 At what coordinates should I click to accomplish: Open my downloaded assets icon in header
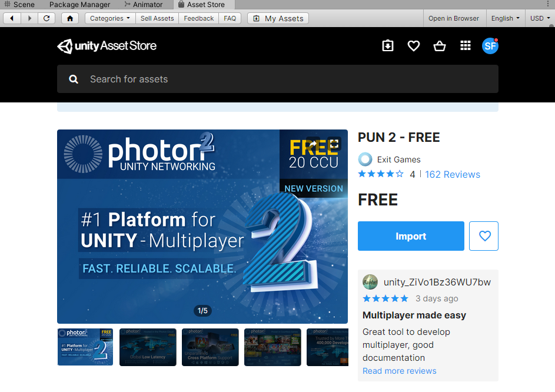click(x=388, y=46)
